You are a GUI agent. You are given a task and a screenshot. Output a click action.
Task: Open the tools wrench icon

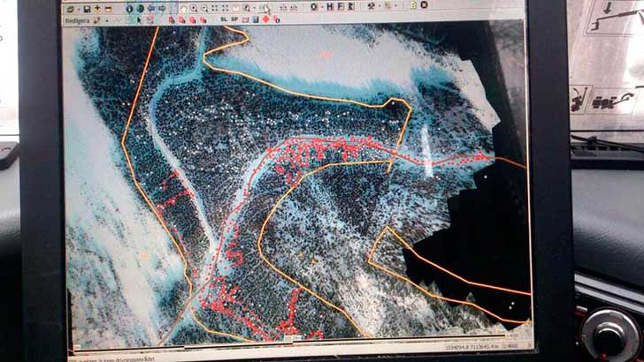point(371,6)
